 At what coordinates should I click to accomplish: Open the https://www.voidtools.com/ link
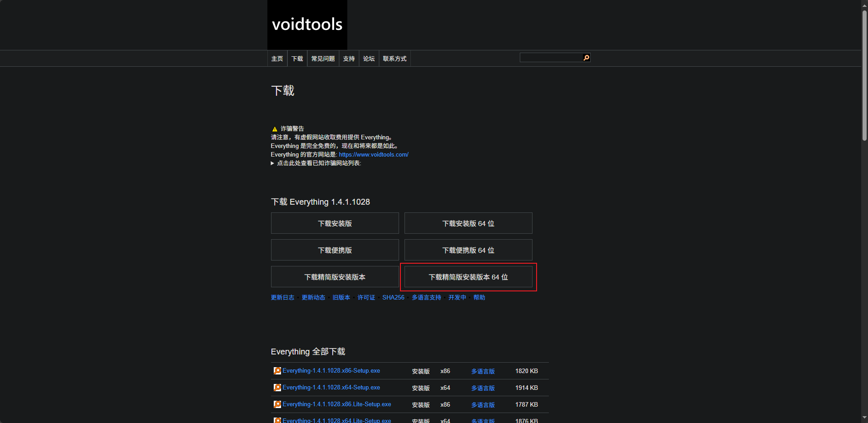pyautogui.click(x=374, y=155)
